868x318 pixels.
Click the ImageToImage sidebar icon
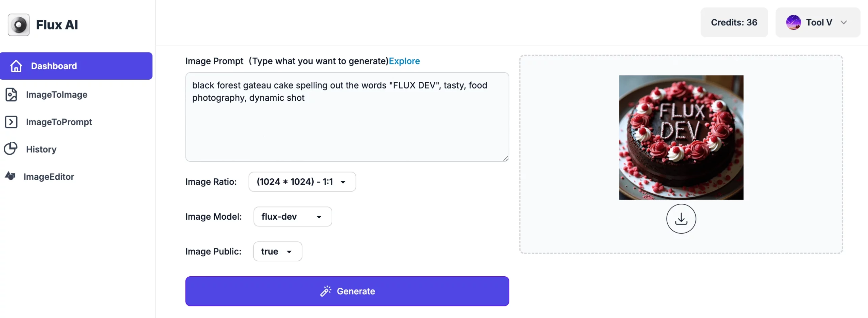pos(11,95)
